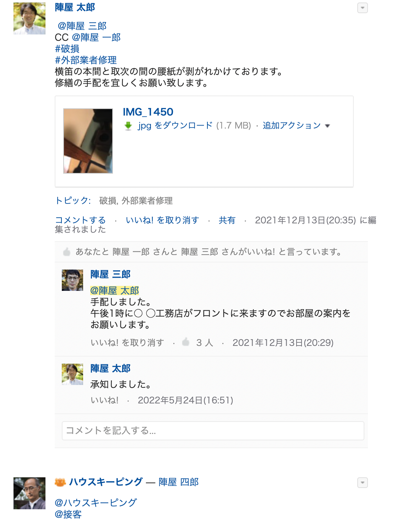Toggle いいね! を取り消す on the main post
This screenshot has height=532, width=407.
(162, 220)
